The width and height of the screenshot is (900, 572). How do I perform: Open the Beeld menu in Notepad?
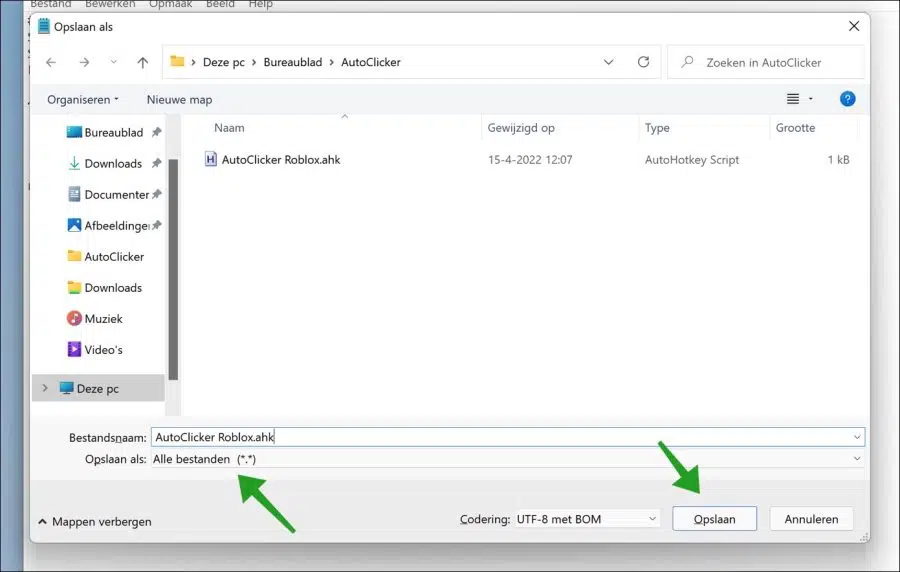[x=220, y=4]
